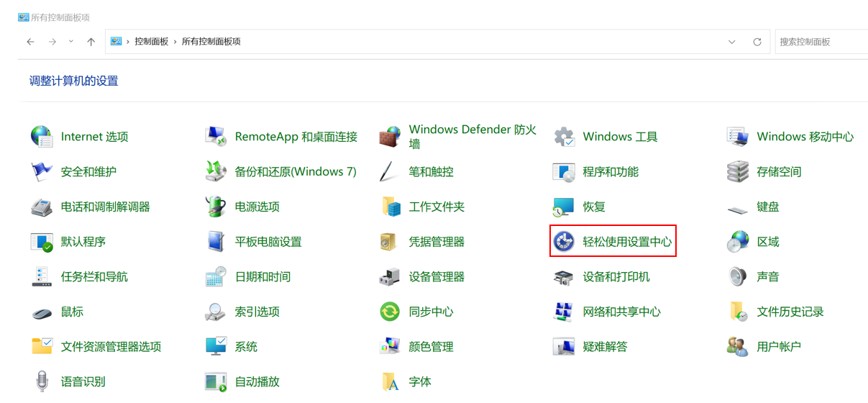This screenshot has width=868, height=403.
Task: Click the Windows Defender 防火墙 brick wall icon
Action: pos(390,137)
